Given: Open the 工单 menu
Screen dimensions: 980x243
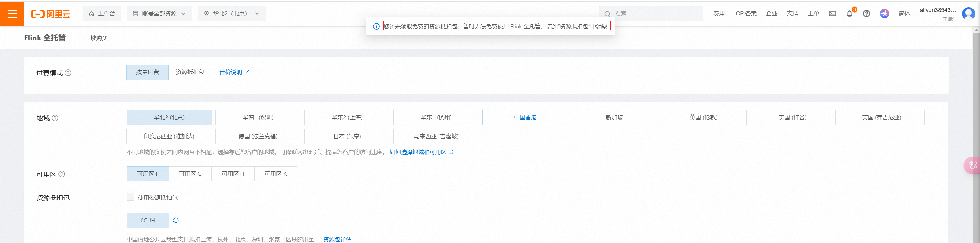Looking at the screenshot, I should (814, 14).
